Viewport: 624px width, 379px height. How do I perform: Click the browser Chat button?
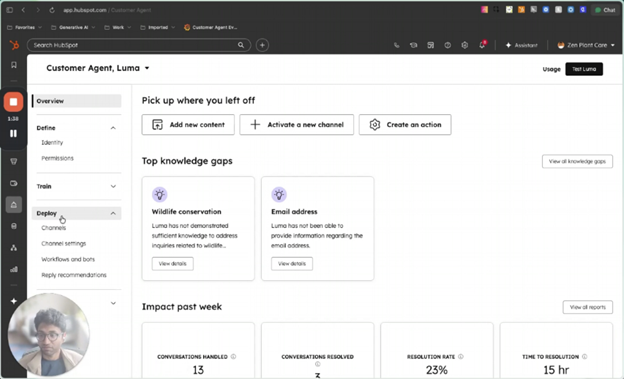[605, 10]
